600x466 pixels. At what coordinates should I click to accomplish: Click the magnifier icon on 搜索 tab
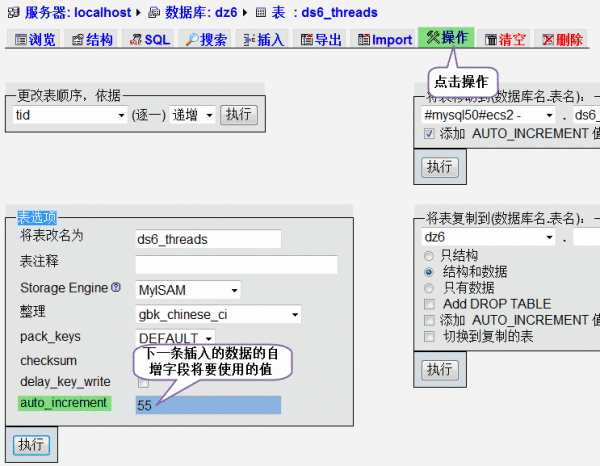click(x=192, y=39)
